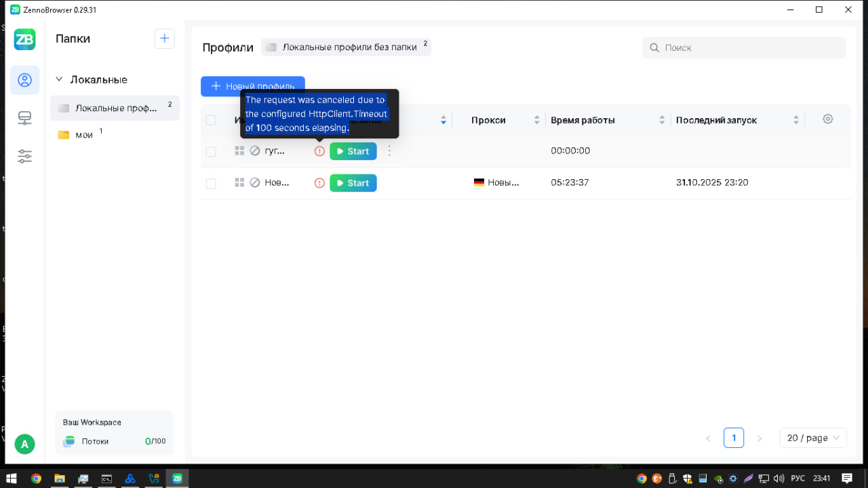Click the Потоки workspace threads counter
The image size is (868, 488).
[x=114, y=441]
